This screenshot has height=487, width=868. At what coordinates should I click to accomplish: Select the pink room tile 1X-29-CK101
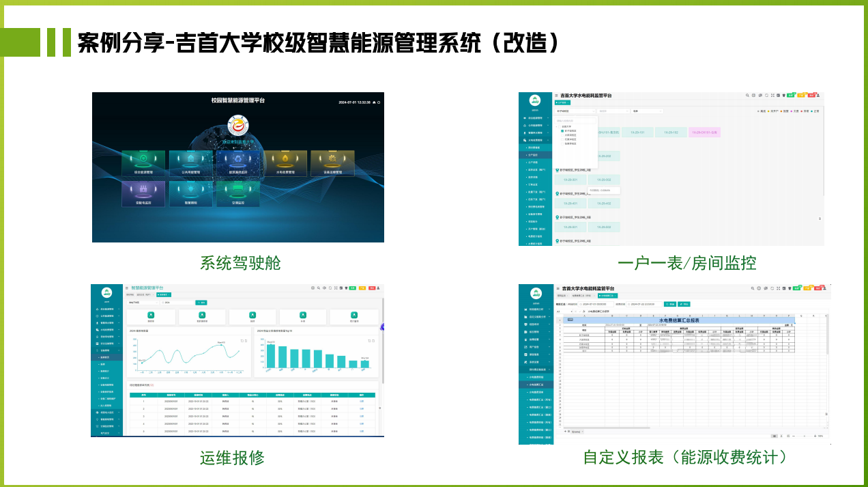click(704, 133)
